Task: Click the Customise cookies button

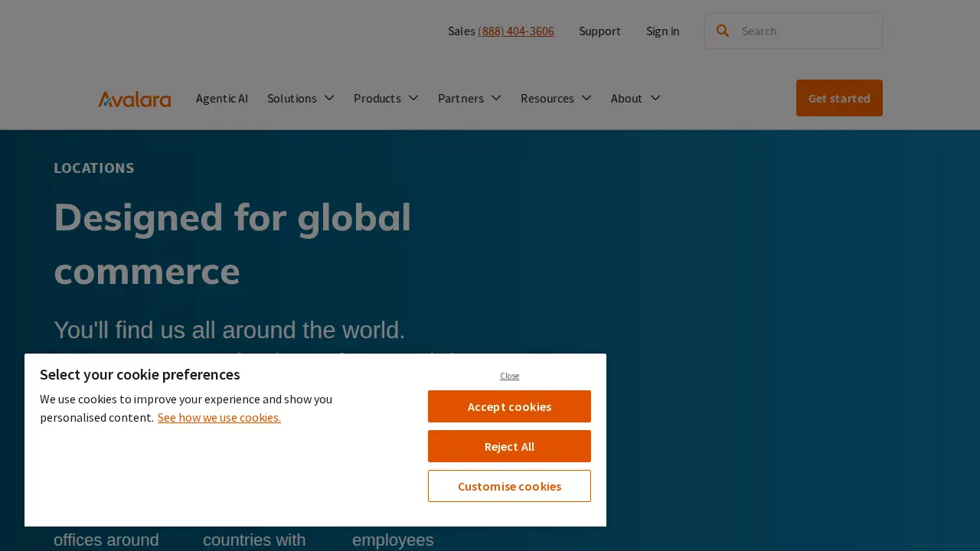Action: pos(509,486)
